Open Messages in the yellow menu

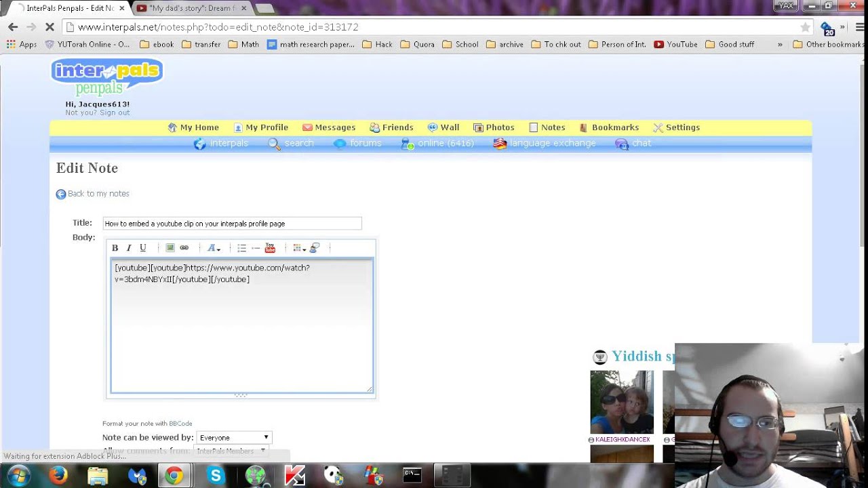coord(329,127)
